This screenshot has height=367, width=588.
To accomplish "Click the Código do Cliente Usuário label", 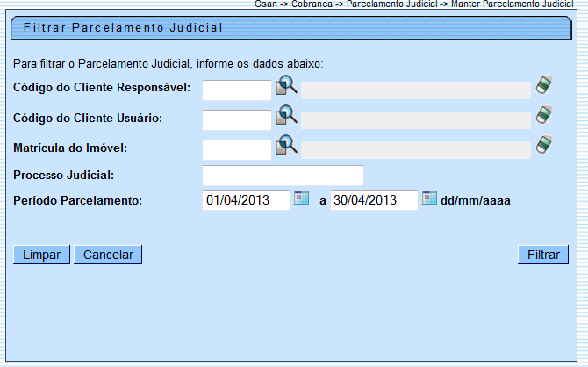I will (88, 119).
